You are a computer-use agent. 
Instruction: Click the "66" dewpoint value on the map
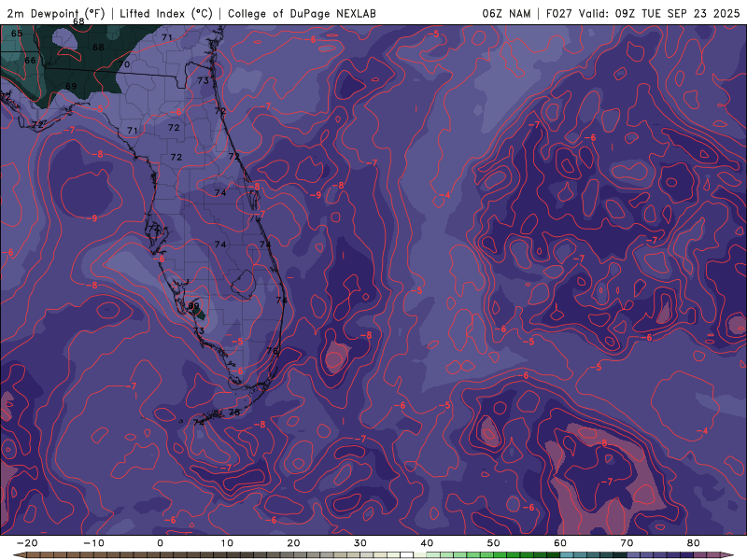(x=30, y=61)
